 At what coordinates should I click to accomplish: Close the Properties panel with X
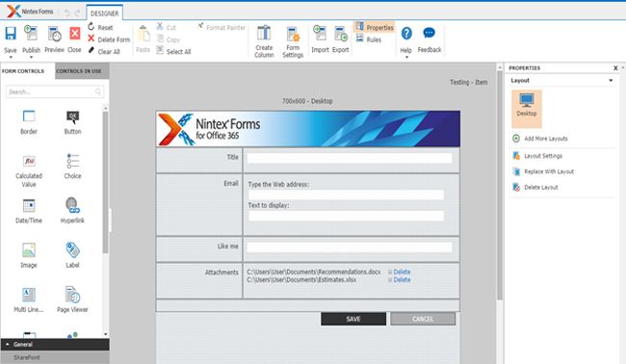pos(615,68)
